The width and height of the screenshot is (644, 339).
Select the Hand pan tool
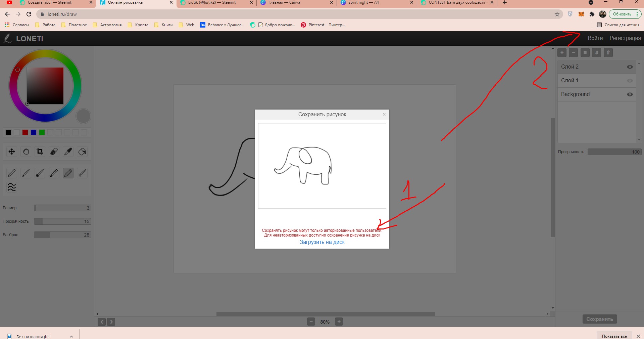click(26, 152)
